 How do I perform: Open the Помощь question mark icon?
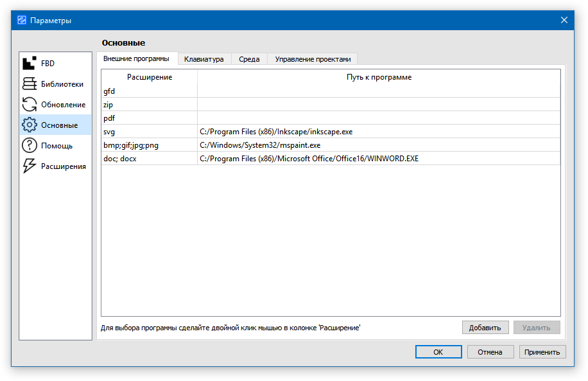click(x=30, y=146)
